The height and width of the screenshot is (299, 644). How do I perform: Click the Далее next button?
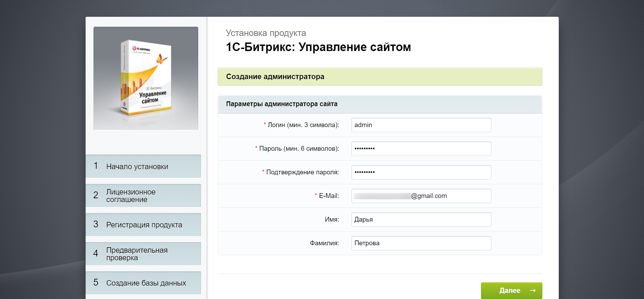tap(512, 290)
